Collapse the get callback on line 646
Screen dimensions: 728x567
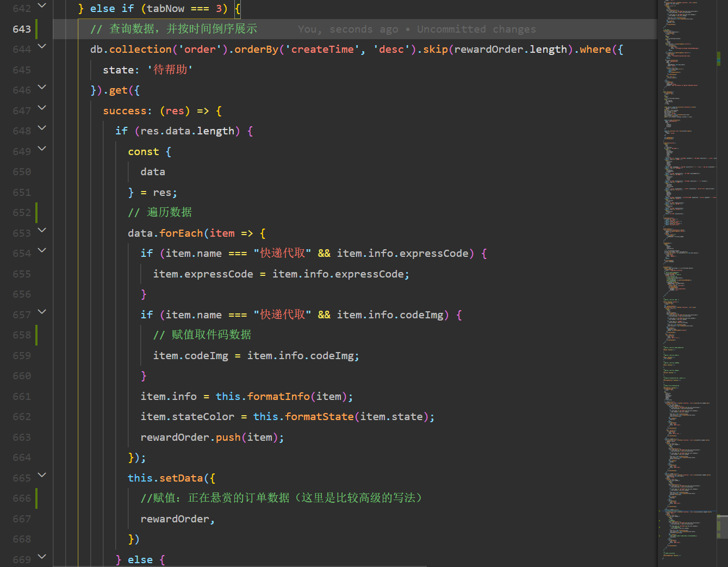[42, 88]
